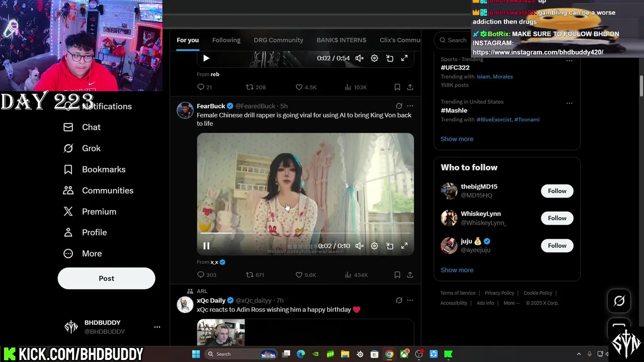Open the Clix's Community tab
This screenshot has width=644, height=362.
point(400,40)
